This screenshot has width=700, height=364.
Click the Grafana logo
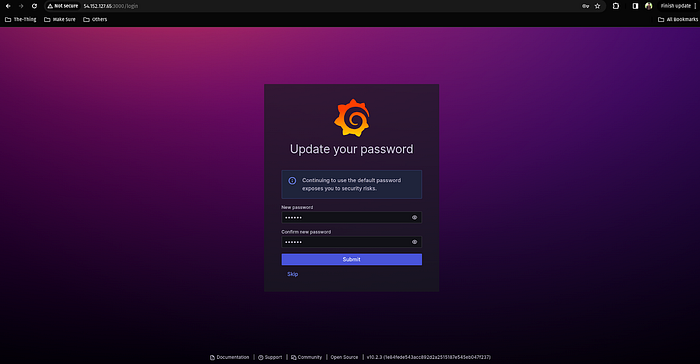(x=352, y=118)
